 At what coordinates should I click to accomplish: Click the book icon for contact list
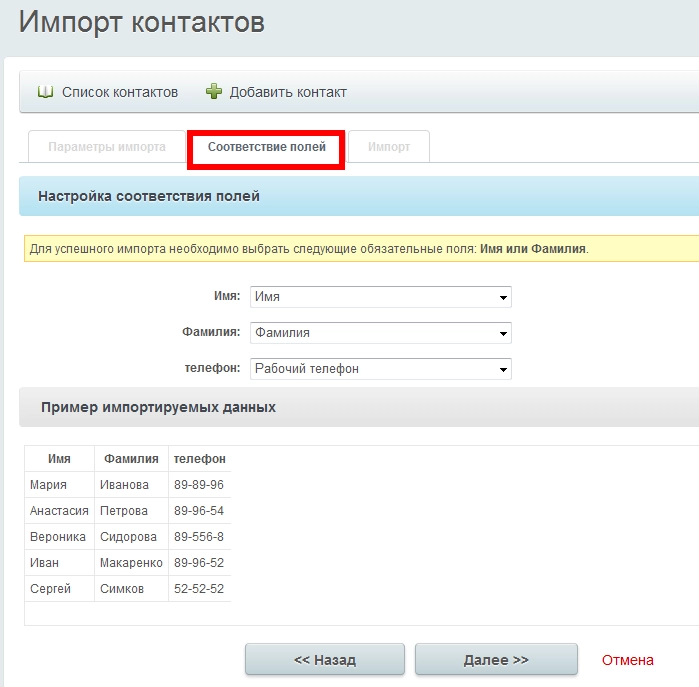pyautogui.click(x=45, y=92)
